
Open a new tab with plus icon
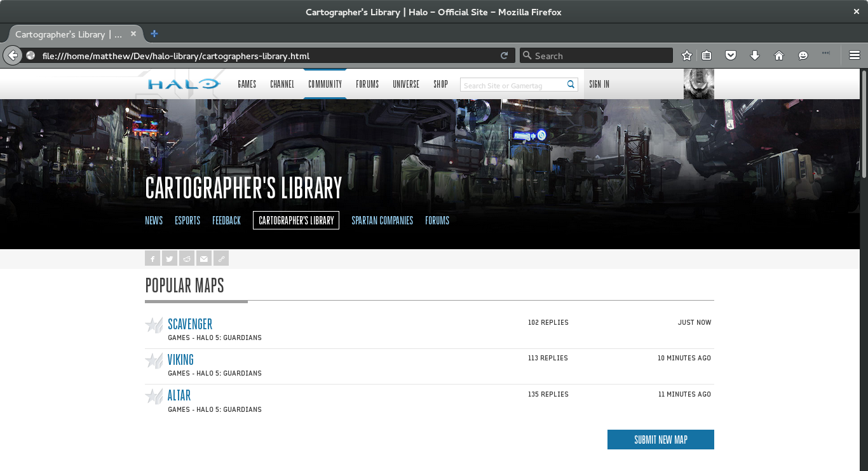154,34
